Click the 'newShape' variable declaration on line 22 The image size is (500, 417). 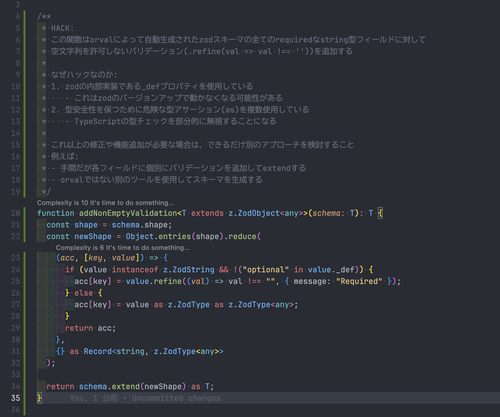[93, 236]
